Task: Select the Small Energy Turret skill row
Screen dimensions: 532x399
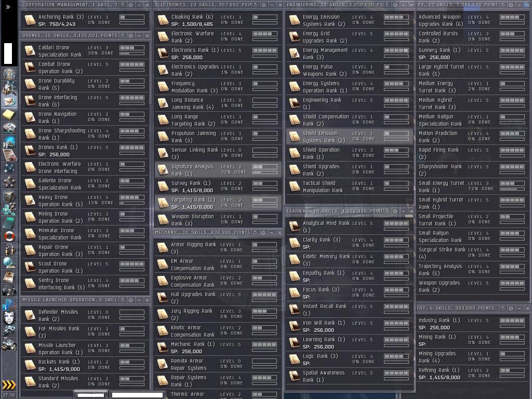Action: point(473,187)
